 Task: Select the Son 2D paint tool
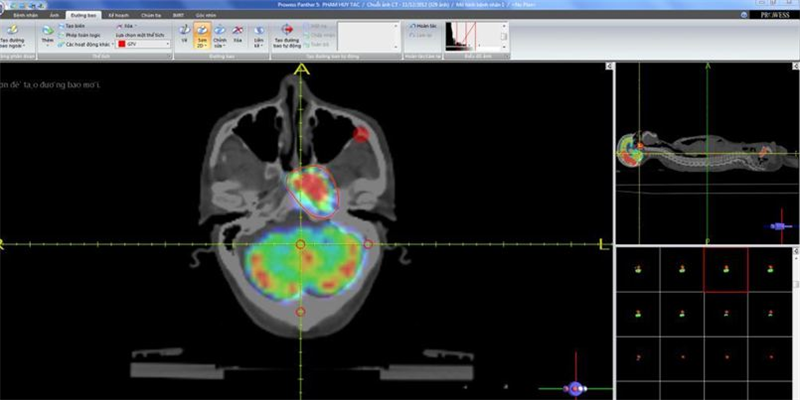click(x=201, y=34)
